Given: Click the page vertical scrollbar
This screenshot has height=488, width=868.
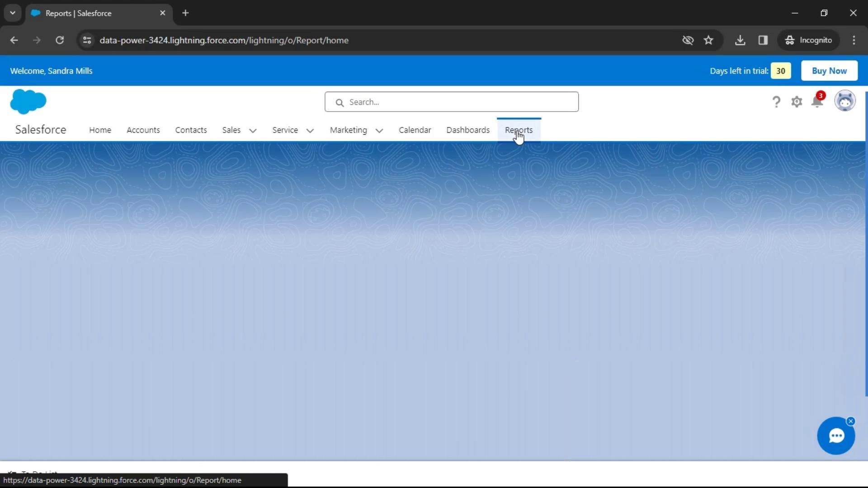Looking at the screenshot, I should click(x=866, y=244).
